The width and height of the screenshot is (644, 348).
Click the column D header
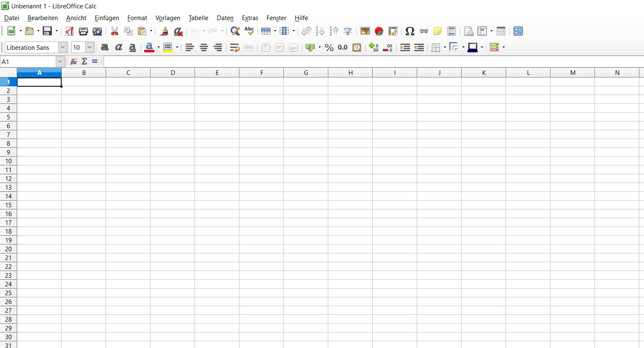click(173, 73)
